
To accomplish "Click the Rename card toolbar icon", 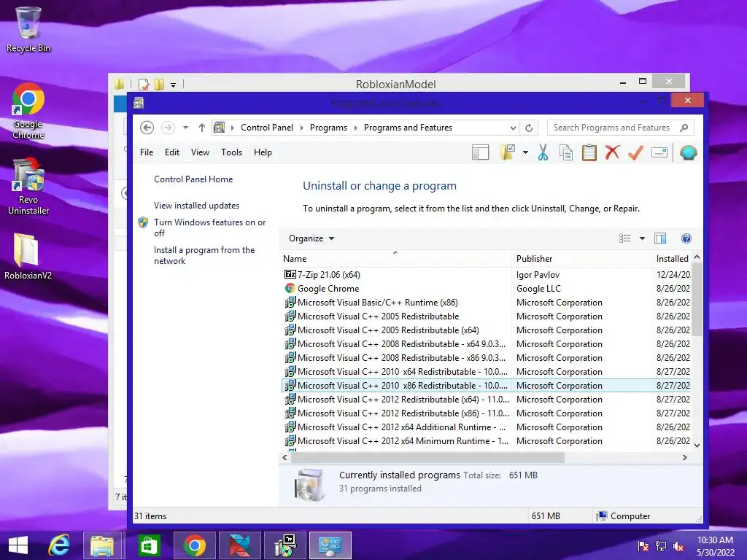I will tap(659, 152).
